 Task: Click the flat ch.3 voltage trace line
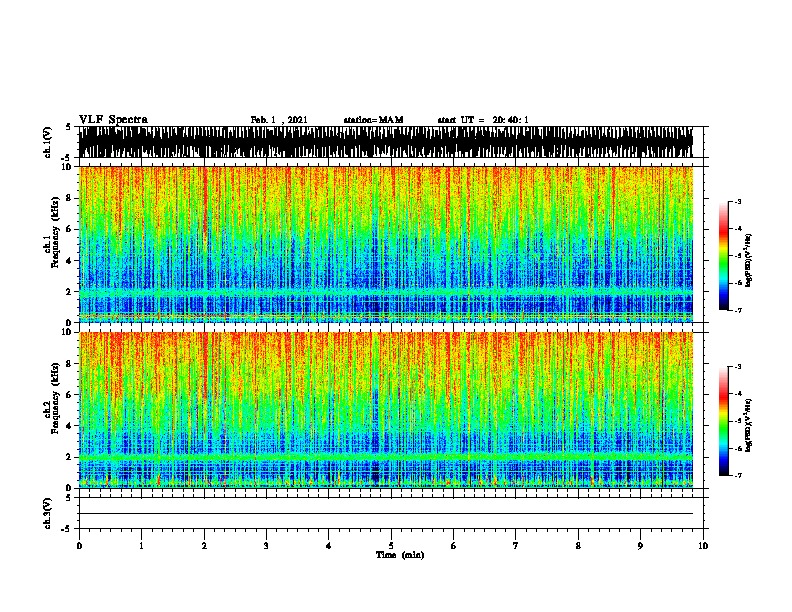click(386, 514)
